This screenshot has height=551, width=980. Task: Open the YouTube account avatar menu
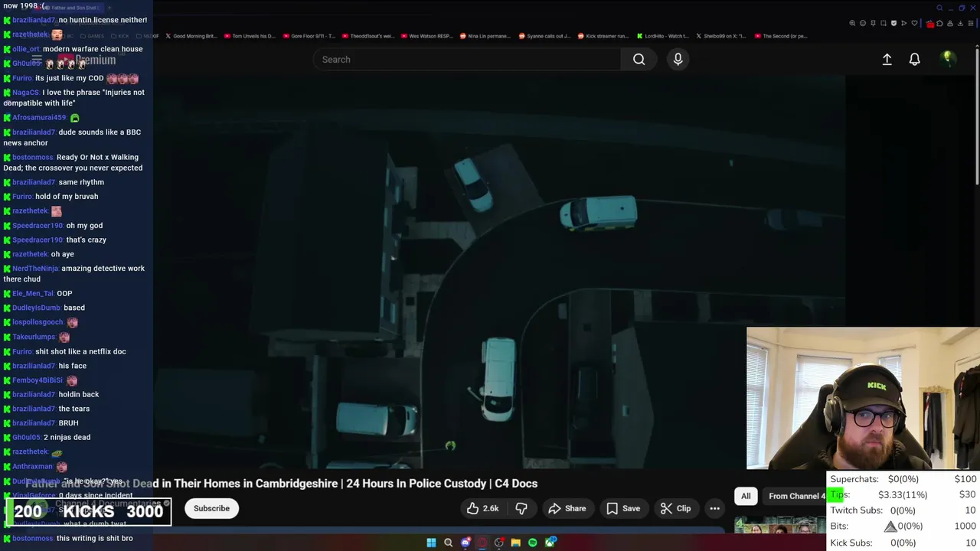[948, 58]
